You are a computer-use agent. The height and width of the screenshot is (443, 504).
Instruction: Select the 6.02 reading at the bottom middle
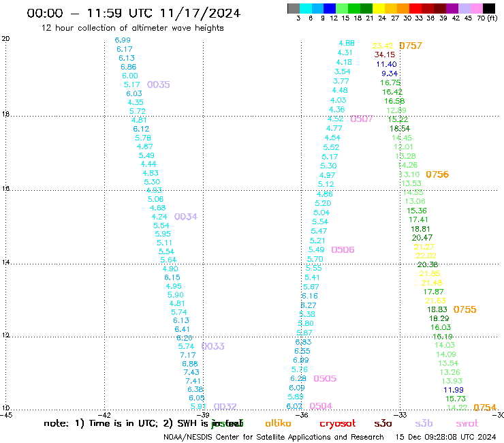tap(294, 406)
